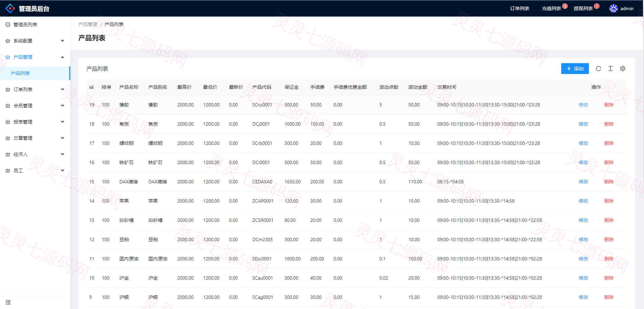The height and width of the screenshot is (309, 644).
Task: Select 产品列表 in the sidebar submenu
Action: pos(35,73)
